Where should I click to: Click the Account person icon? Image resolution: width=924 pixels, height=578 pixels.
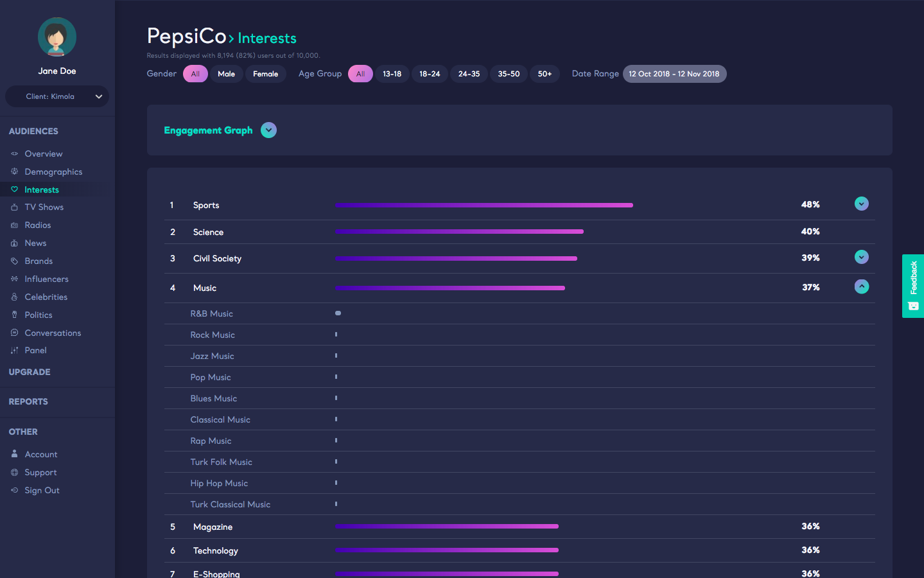(x=14, y=454)
